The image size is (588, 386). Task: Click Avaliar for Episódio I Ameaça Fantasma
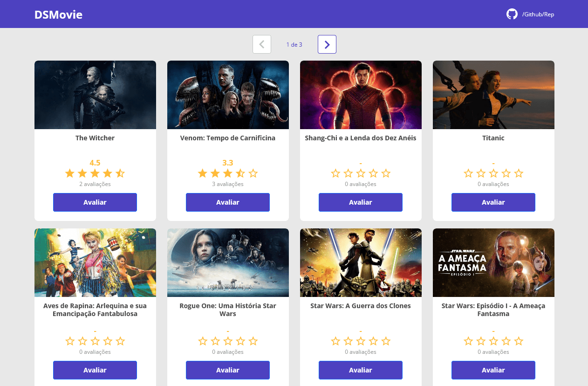pos(493,370)
